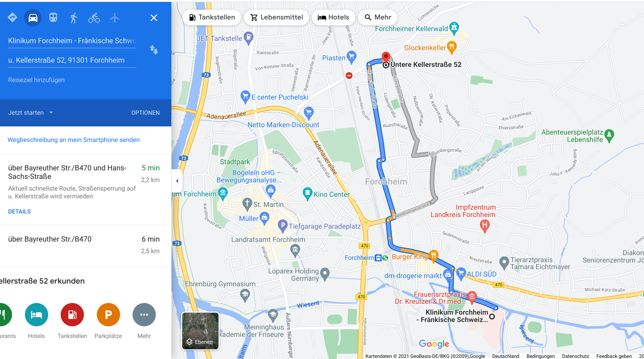Filter map by Hotels chip
The width and height of the screenshot is (644, 359).
tap(333, 18)
